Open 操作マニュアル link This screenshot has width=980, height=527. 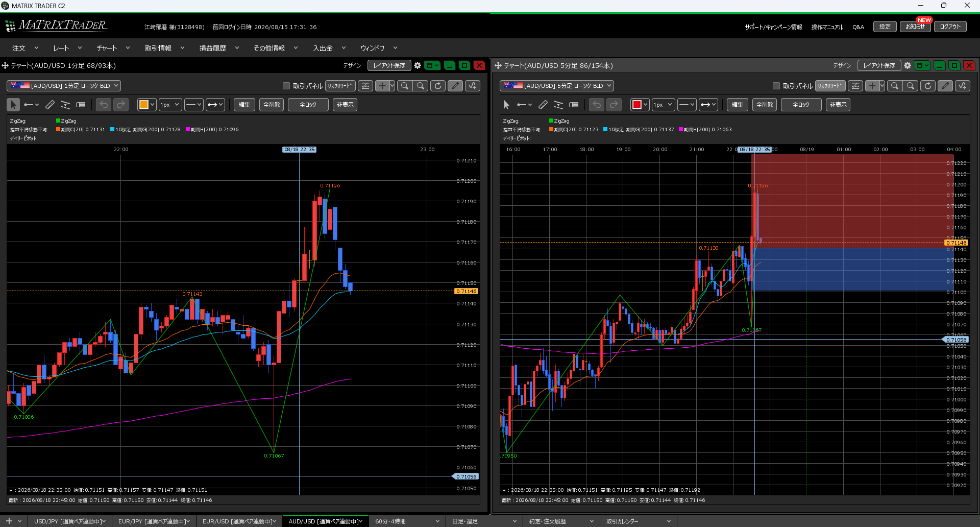(x=827, y=27)
